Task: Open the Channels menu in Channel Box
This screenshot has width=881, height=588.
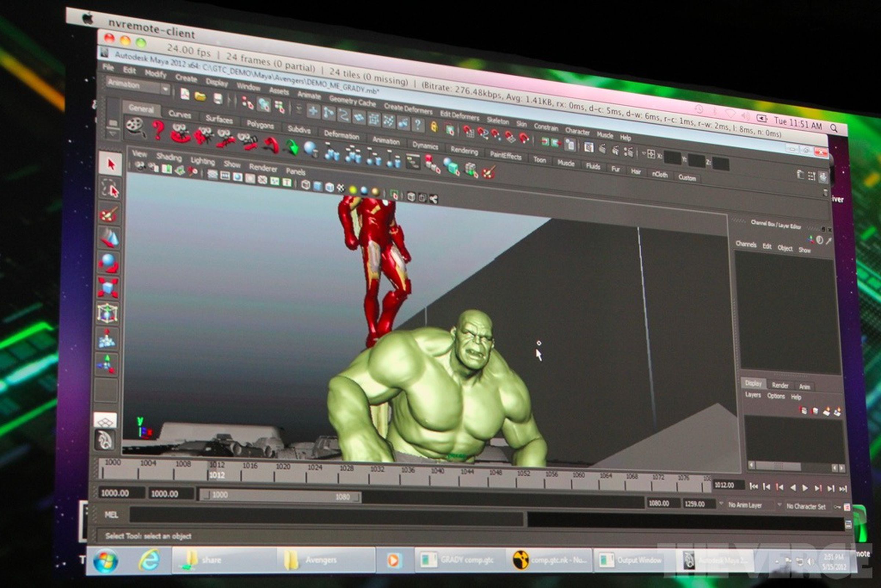Action: coord(746,244)
